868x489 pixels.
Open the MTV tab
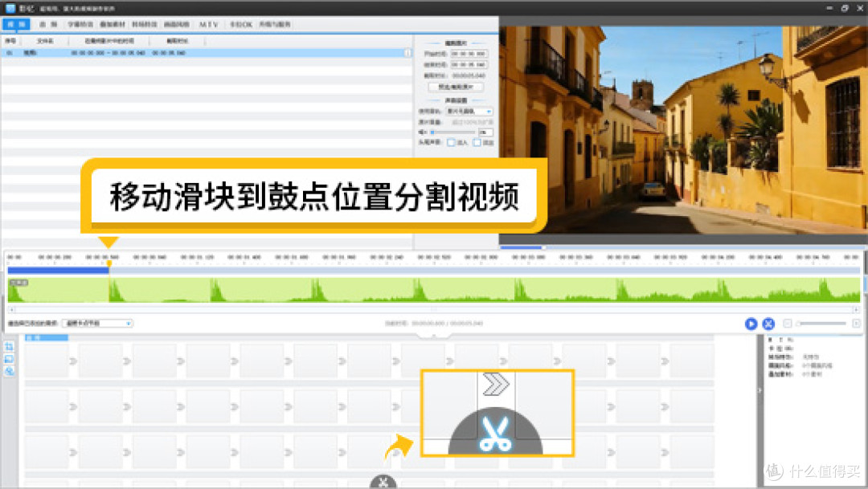[209, 24]
